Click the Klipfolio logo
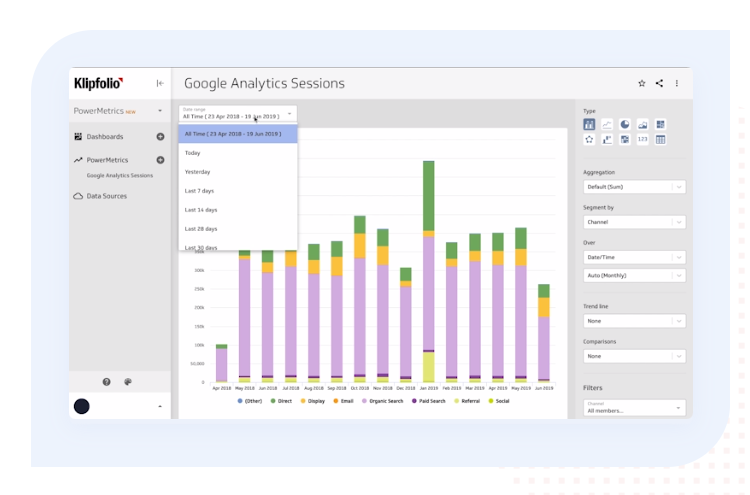 [99, 83]
